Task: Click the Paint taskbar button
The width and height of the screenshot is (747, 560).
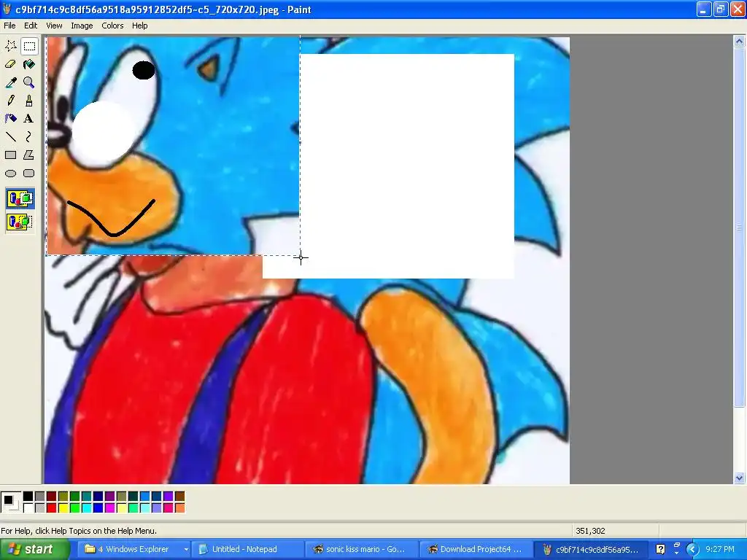Action: [x=591, y=549]
